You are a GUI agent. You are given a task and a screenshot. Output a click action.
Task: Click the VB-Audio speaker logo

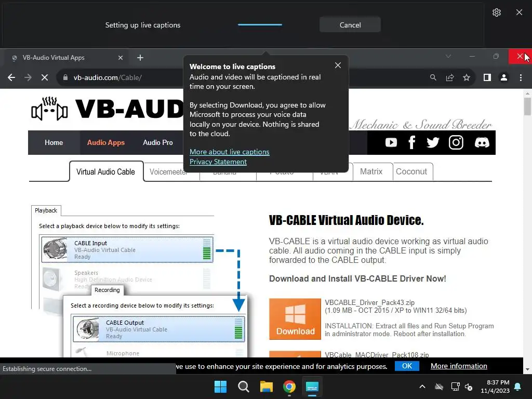point(49,109)
